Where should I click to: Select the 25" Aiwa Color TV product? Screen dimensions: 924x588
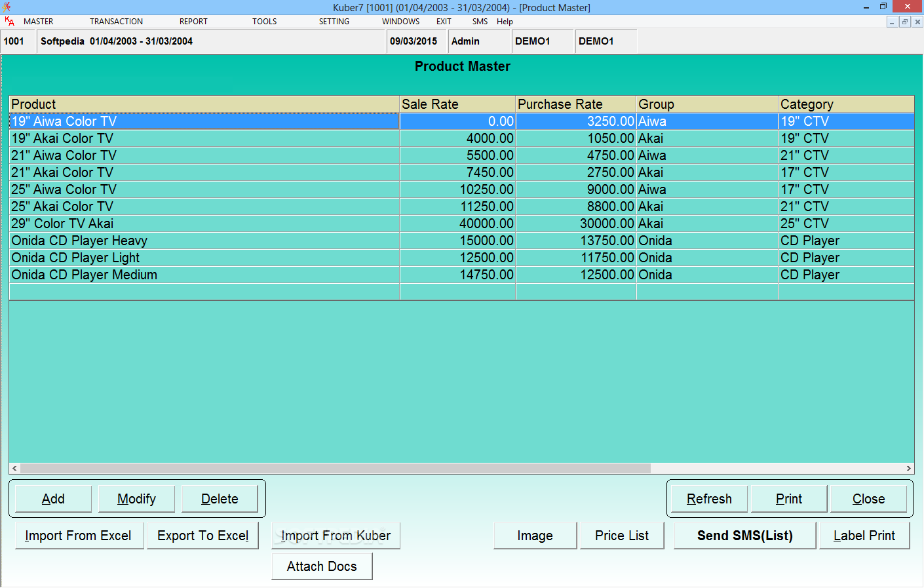pyautogui.click(x=204, y=189)
